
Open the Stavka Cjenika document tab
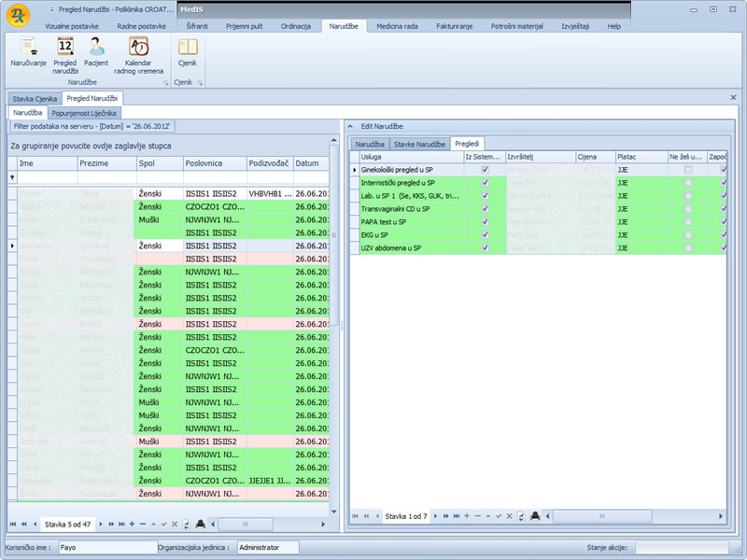click(35, 99)
